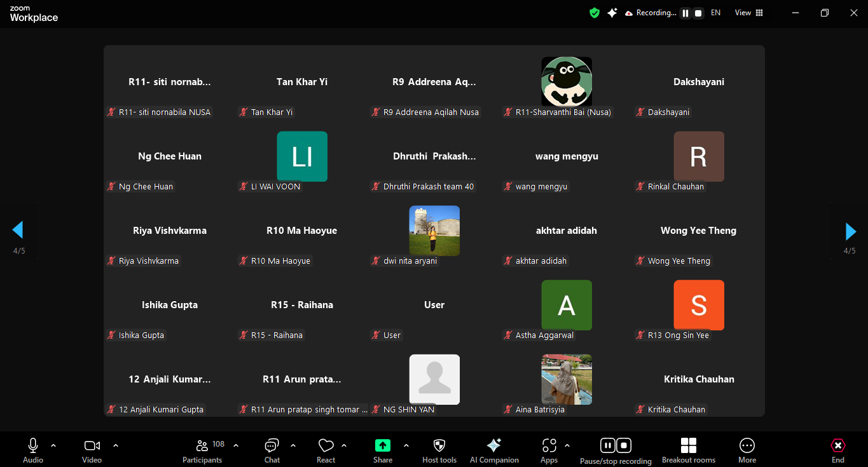Screen dimensions: 868x467
Task: Select the sheep avatar of R11-Sharvanthi Bai
Action: [567, 82]
